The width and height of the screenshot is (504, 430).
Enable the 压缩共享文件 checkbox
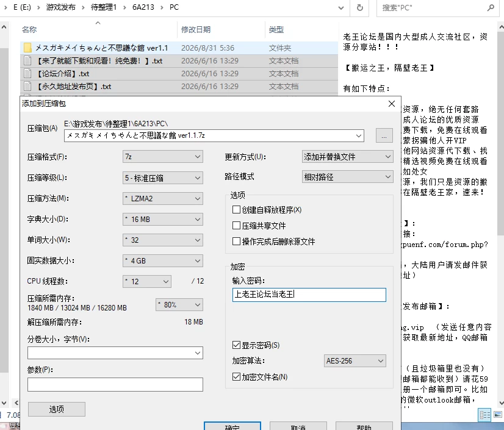[x=236, y=226]
